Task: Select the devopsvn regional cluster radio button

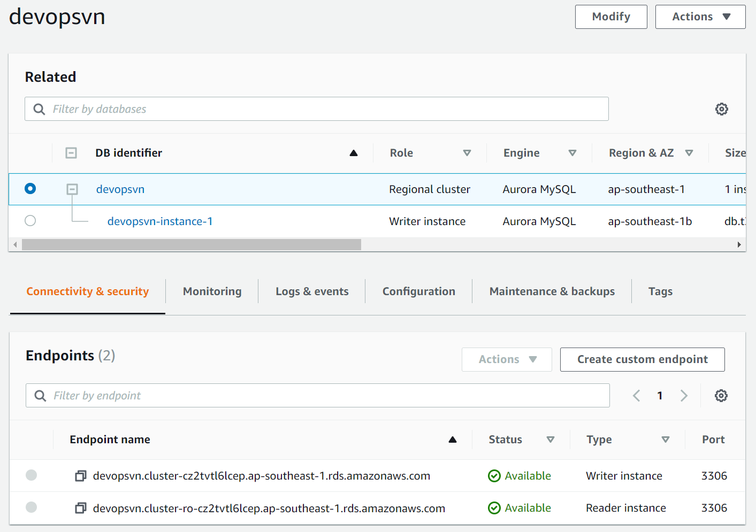Action: (30, 189)
